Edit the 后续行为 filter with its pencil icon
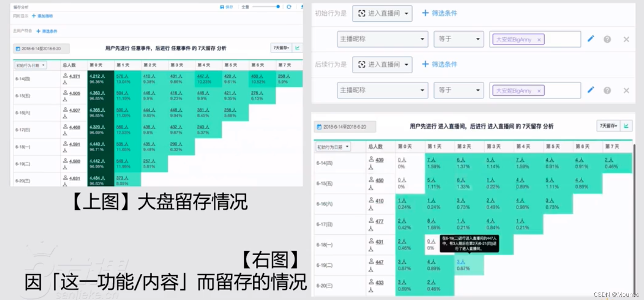 [591, 90]
